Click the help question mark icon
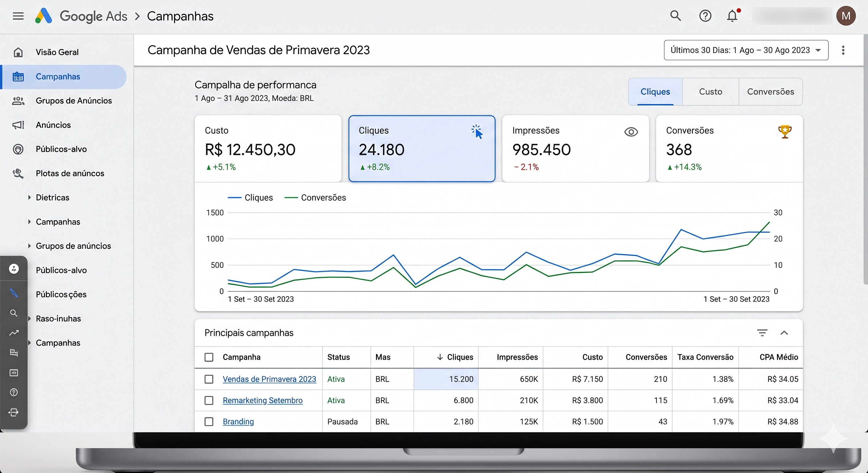The height and width of the screenshot is (473, 868). coord(705,15)
